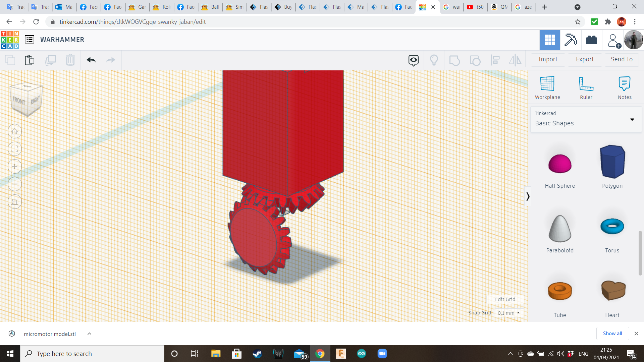Open the Snap Grid 0.1 mm dropdown

(508, 313)
